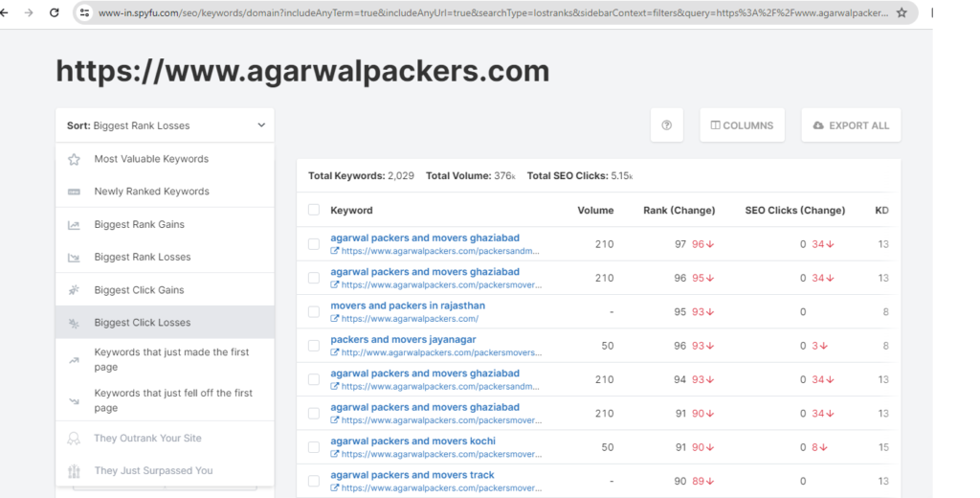Click the icon beside They Outrank Your Site

(74, 439)
